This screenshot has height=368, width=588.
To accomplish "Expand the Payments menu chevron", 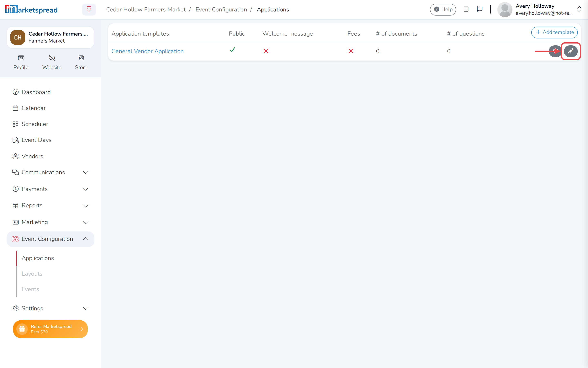I will 86,189.
